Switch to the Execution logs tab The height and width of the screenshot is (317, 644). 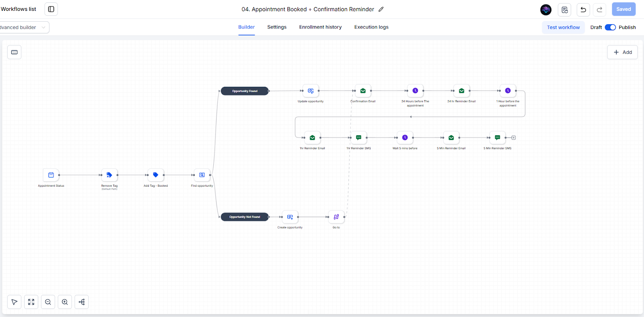tap(372, 27)
